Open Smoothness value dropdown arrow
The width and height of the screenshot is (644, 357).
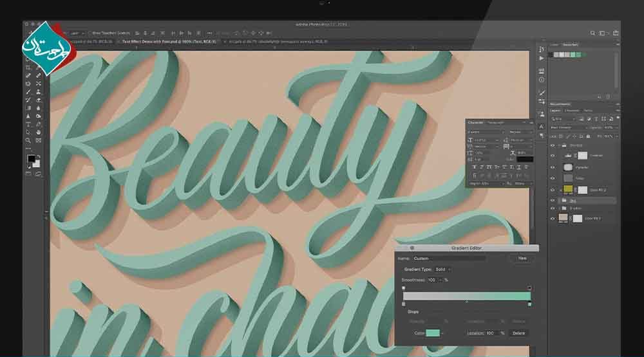pos(440,280)
